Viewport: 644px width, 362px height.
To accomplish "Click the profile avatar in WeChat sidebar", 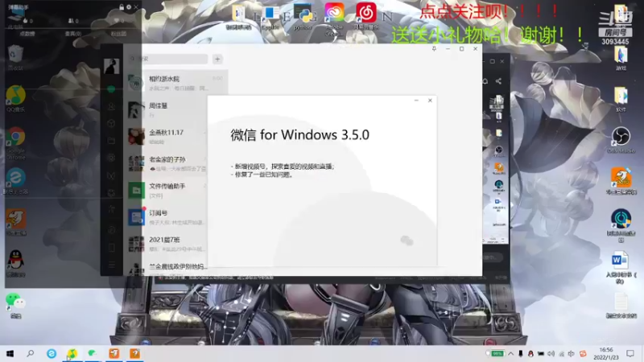I will pos(111,66).
